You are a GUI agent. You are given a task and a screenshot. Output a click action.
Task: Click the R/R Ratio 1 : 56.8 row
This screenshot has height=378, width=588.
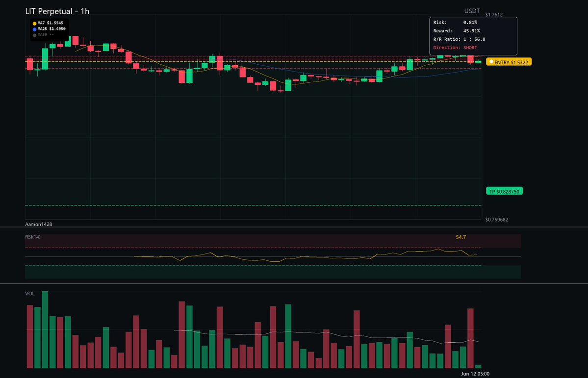coord(459,39)
